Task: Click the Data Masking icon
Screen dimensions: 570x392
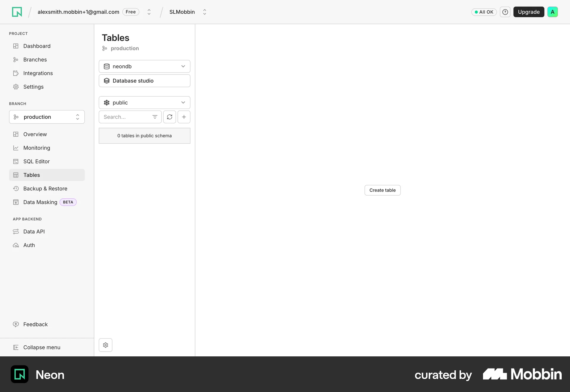Action: click(16, 202)
